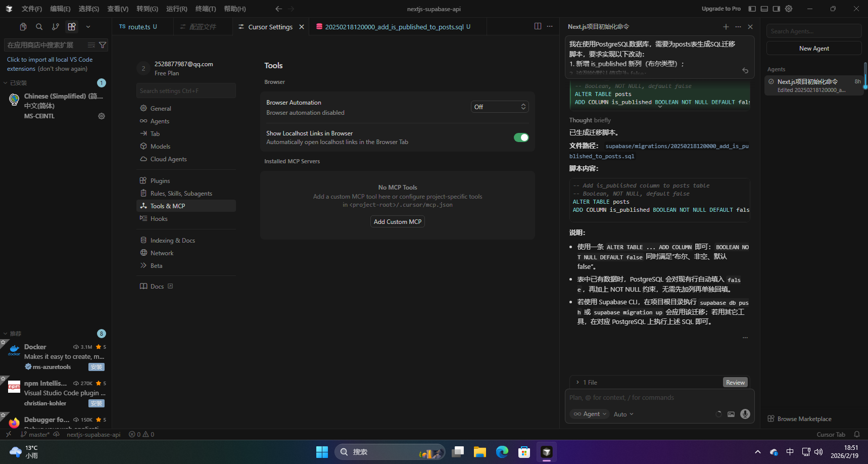Start voice input with the microphone icon
Viewport: 868px width, 464px height.
pos(745,414)
